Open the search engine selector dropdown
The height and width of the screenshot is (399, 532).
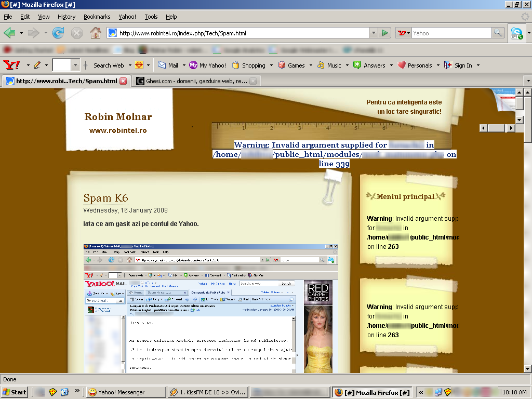pyautogui.click(x=404, y=33)
